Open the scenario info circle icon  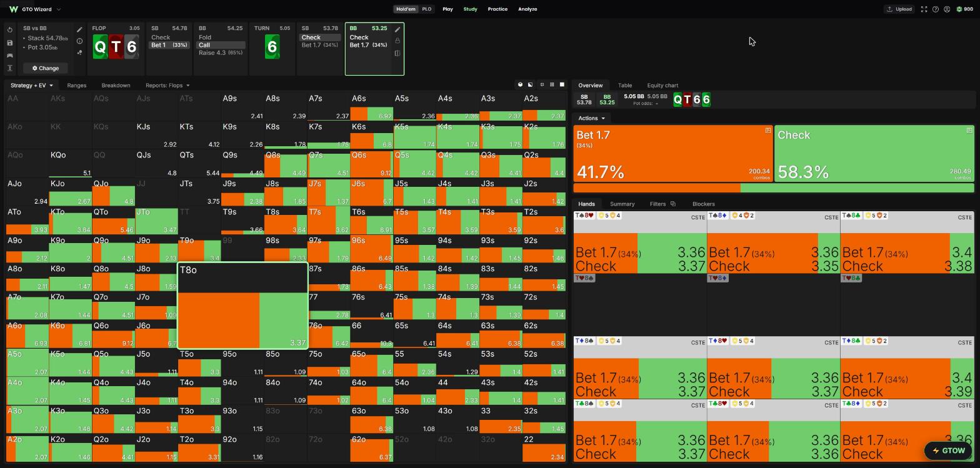[79, 41]
